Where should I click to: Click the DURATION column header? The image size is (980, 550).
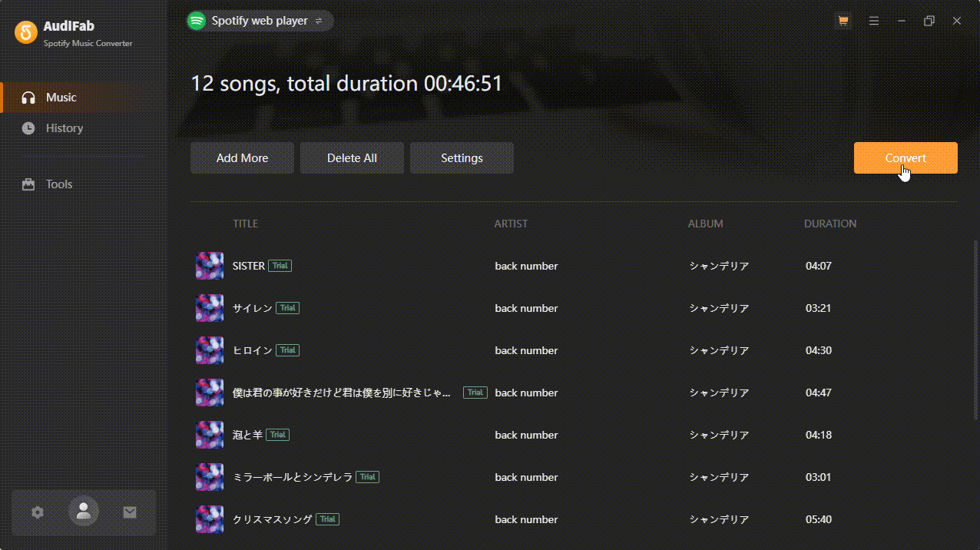click(830, 224)
